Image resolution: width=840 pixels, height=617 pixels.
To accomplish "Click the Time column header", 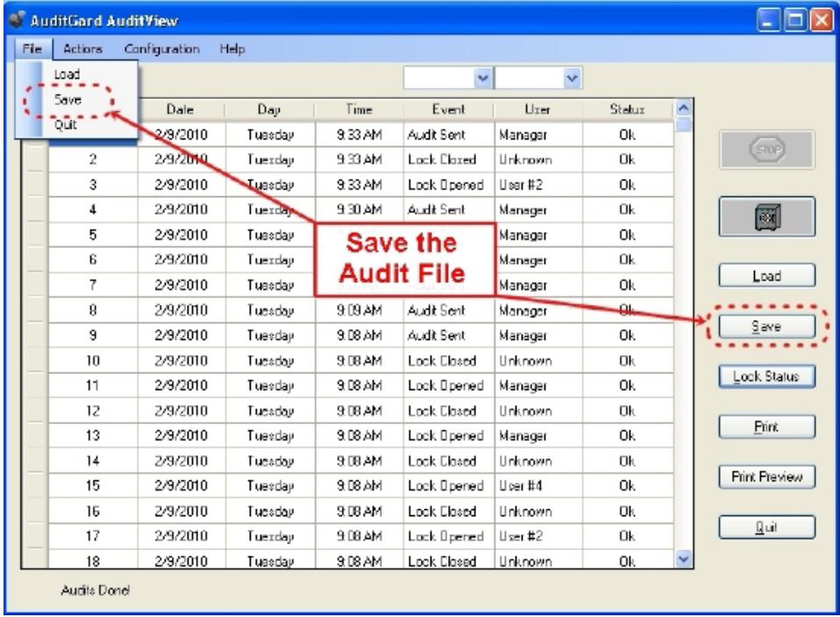I will coord(359,110).
